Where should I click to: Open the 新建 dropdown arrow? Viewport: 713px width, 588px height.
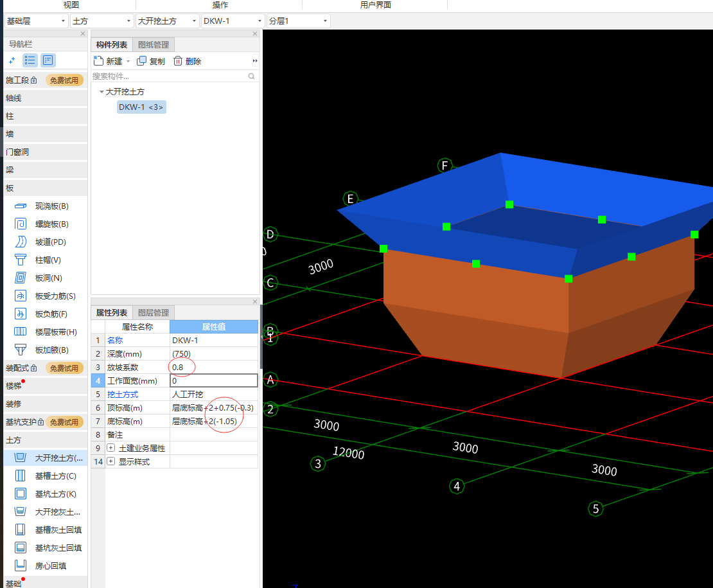pos(128,61)
